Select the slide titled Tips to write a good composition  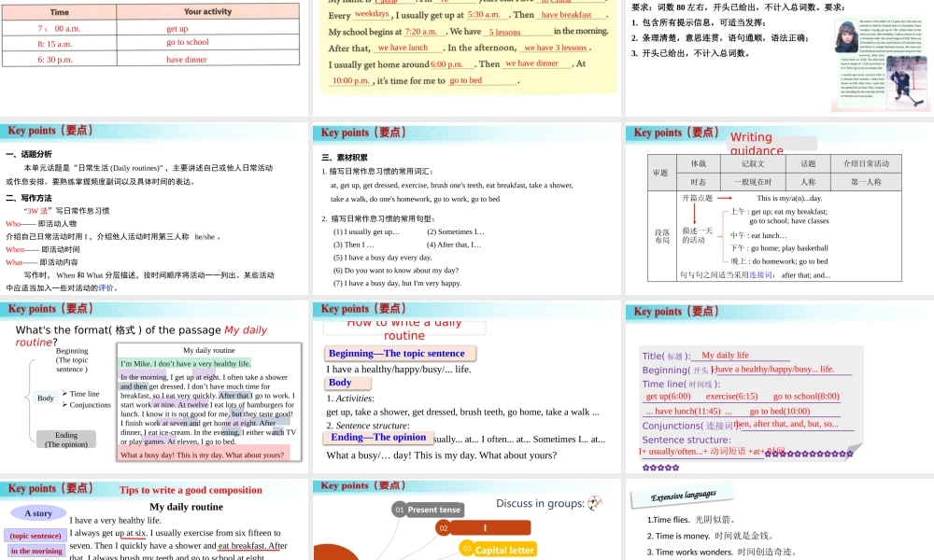[154, 521]
